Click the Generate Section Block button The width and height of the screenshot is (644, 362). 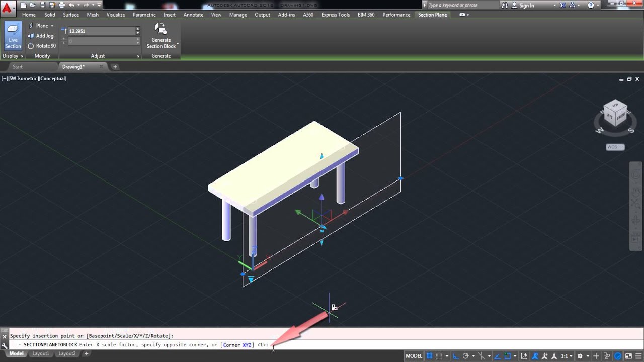[161, 36]
